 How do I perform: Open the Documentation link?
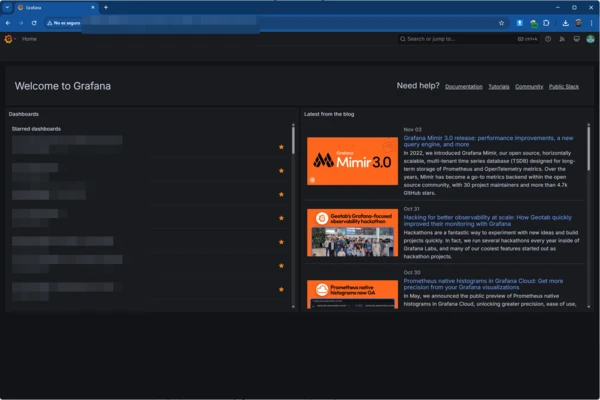click(464, 87)
